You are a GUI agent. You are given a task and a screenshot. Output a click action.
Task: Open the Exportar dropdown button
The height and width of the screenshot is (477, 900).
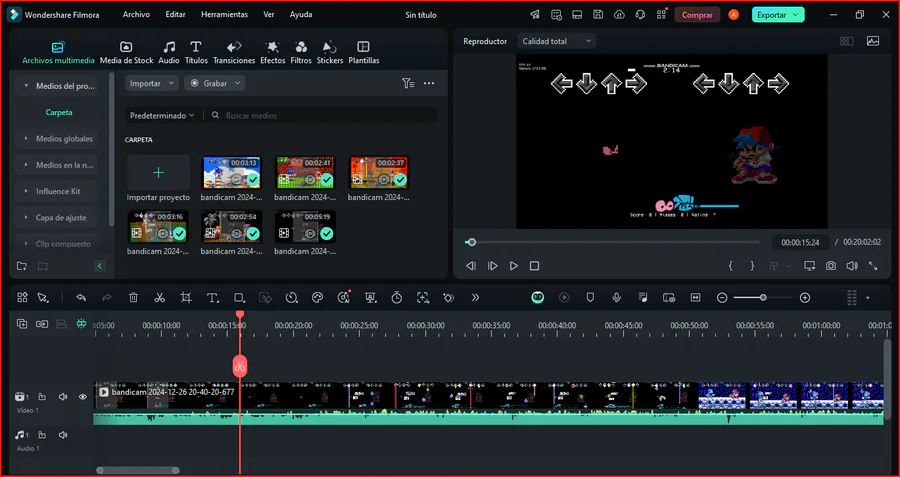click(x=778, y=15)
